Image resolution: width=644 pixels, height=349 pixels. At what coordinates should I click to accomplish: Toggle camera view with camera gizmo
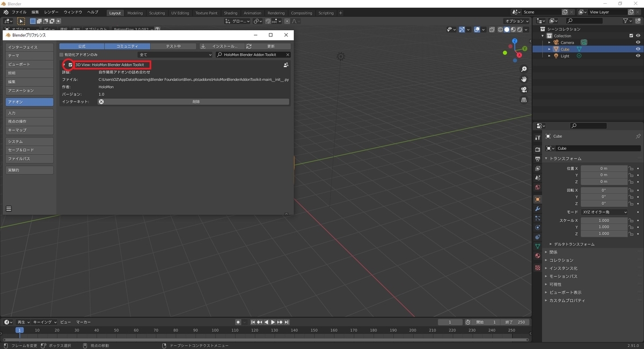coord(524,90)
